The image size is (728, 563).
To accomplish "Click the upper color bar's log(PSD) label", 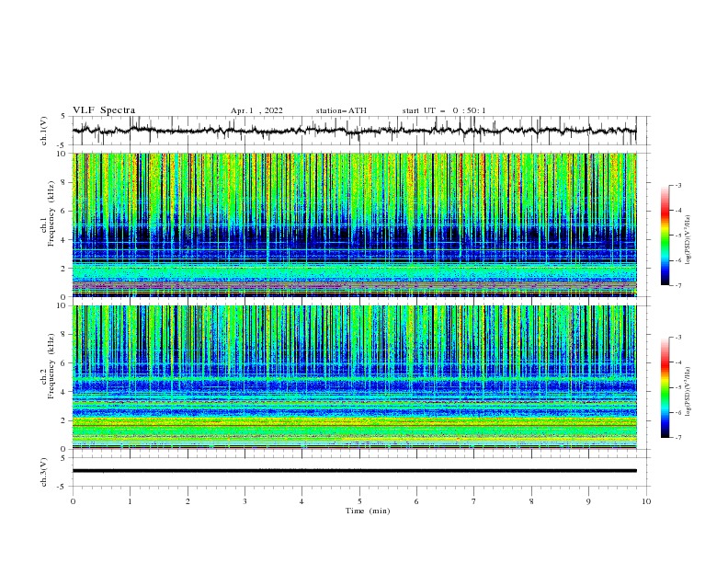I will (x=688, y=240).
